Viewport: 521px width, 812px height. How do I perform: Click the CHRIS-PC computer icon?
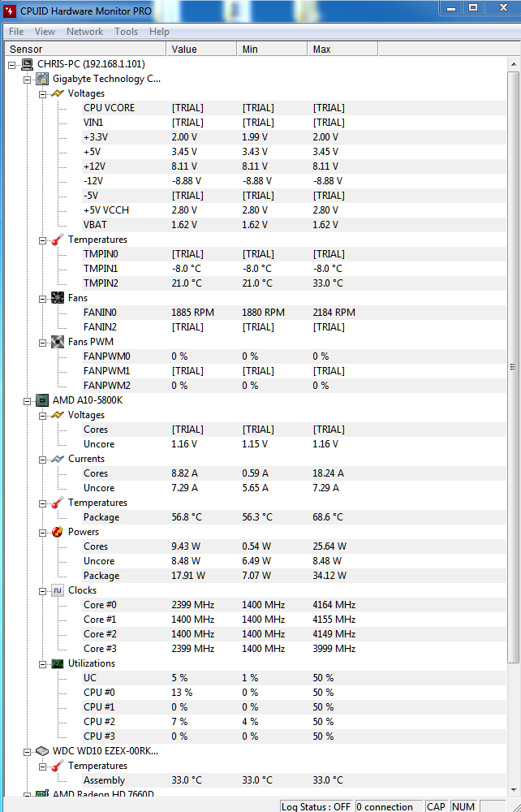[x=27, y=64]
